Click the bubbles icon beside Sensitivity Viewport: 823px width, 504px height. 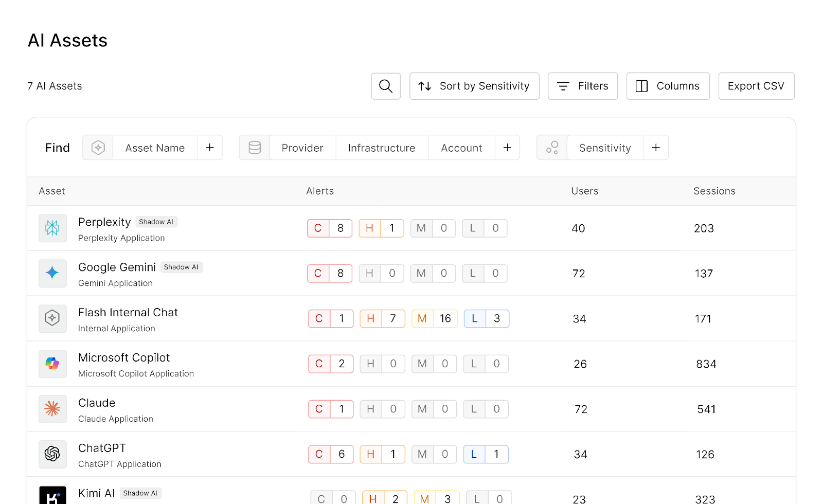pyautogui.click(x=552, y=148)
